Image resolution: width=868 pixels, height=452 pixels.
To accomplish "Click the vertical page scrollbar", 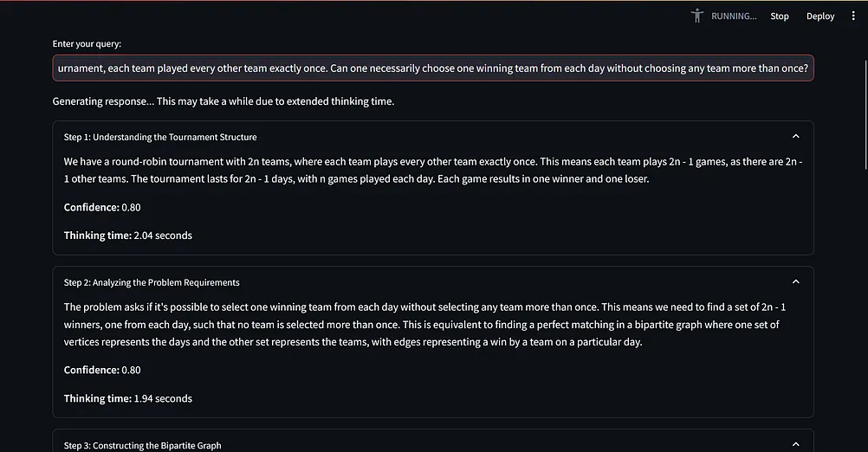I will (x=863, y=113).
